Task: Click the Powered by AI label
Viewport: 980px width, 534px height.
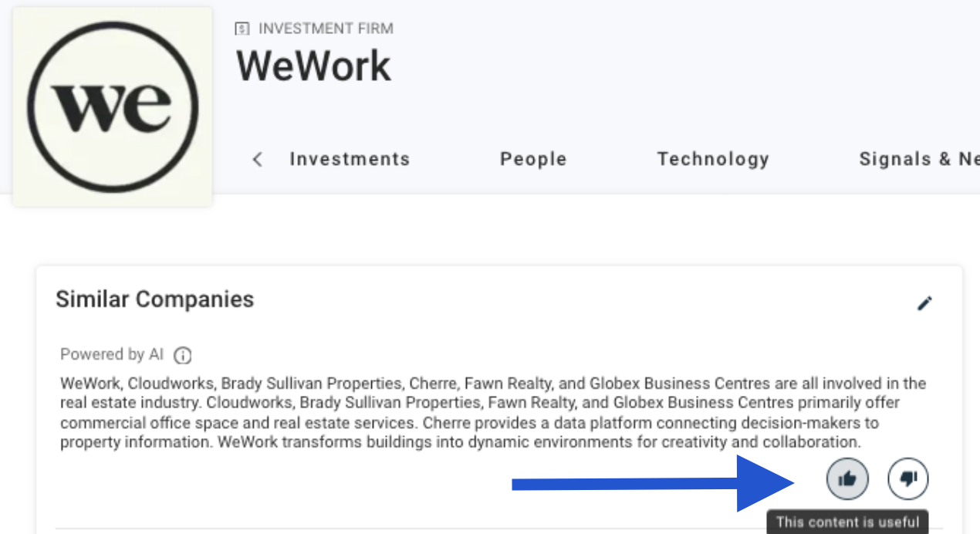Action: click(112, 355)
